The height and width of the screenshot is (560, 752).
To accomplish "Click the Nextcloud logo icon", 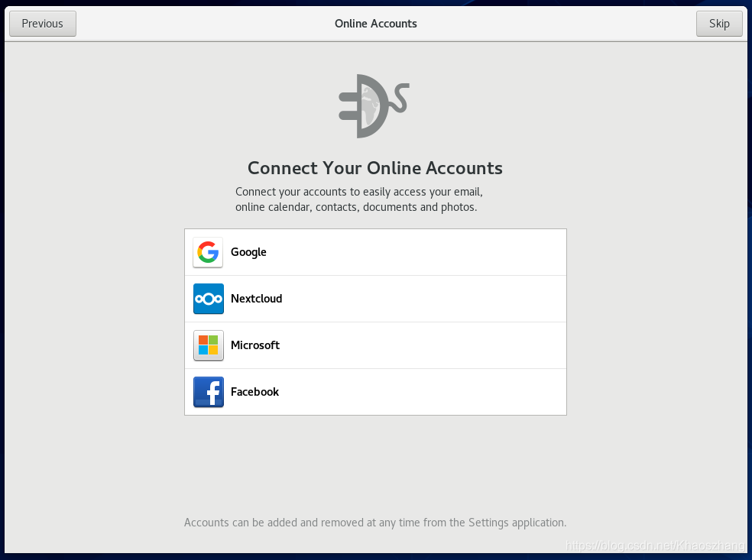I will pyautogui.click(x=208, y=299).
